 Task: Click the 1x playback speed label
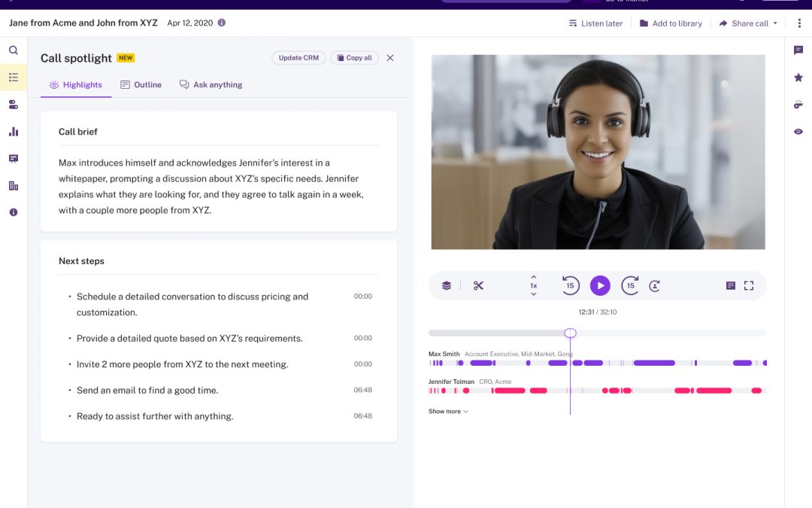[533, 286]
